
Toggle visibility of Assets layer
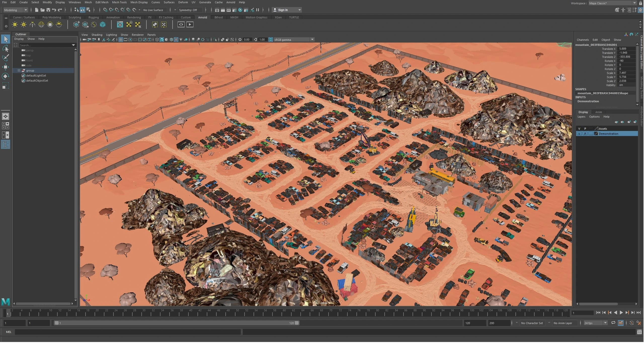pos(580,129)
